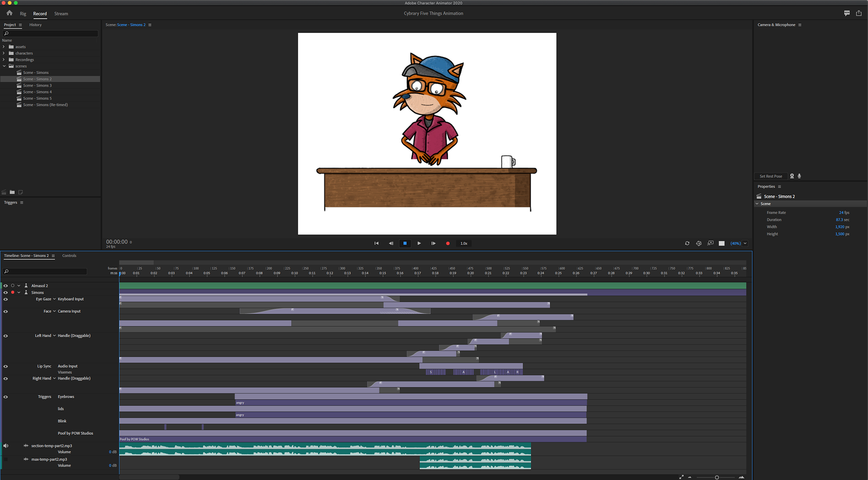Image resolution: width=868 pixels, height=480 pixels.
Task: Open the Project panel tab
Action: (x=10, y=25)
